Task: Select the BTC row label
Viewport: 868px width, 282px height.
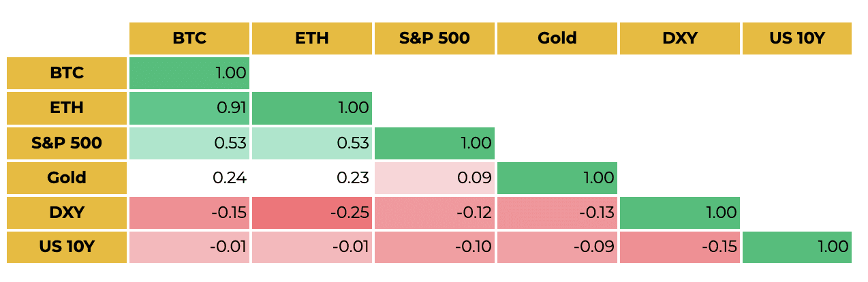Action: [67, 73]
